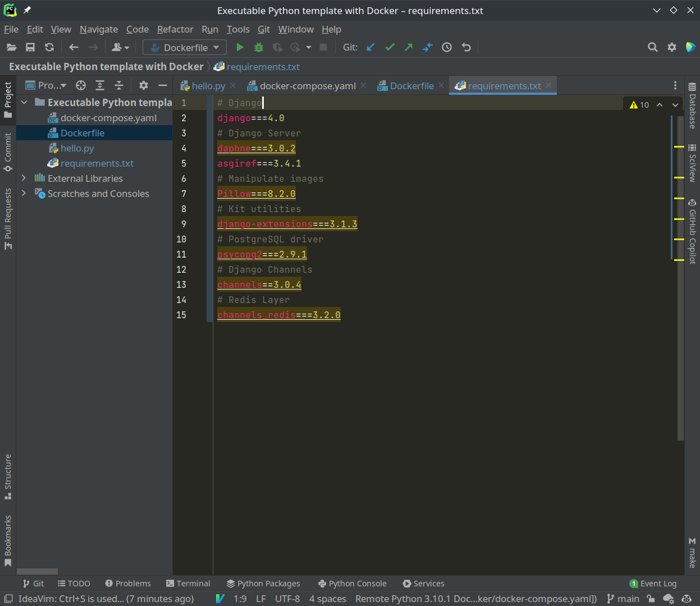
Task: Open the Services tool window
Action: 423,584
